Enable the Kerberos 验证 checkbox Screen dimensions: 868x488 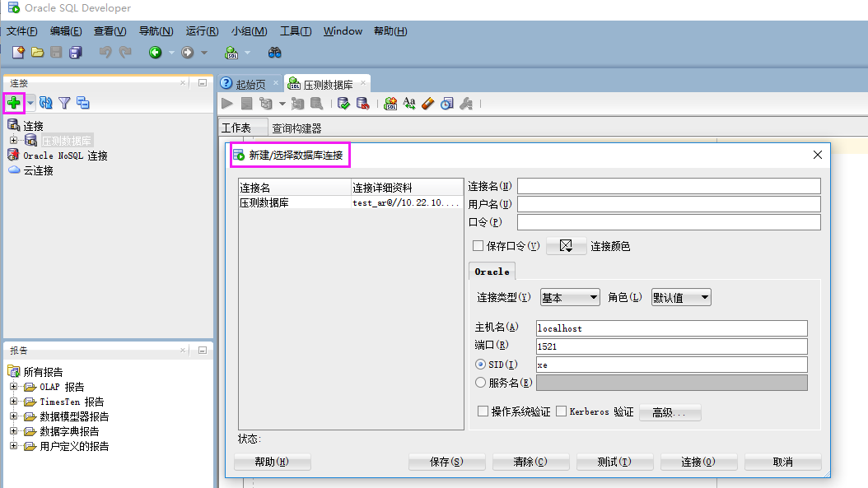(x=562, y=411)
